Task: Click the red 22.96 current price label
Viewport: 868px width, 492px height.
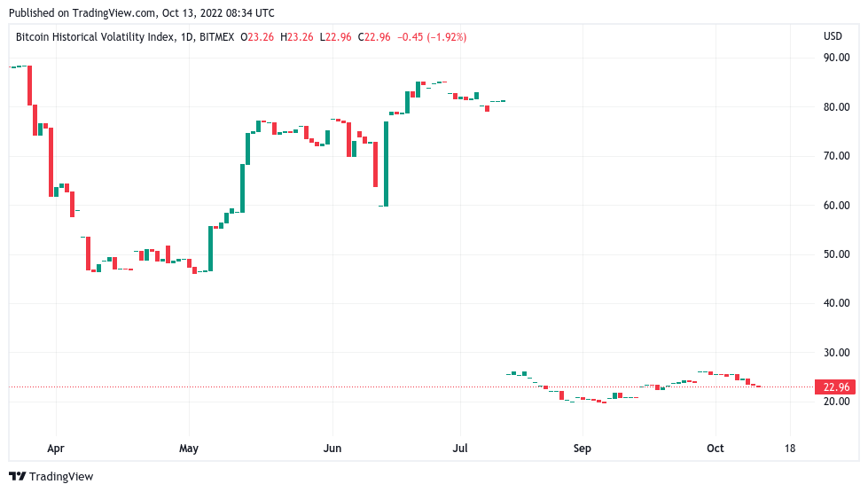Action: (836, 387)
